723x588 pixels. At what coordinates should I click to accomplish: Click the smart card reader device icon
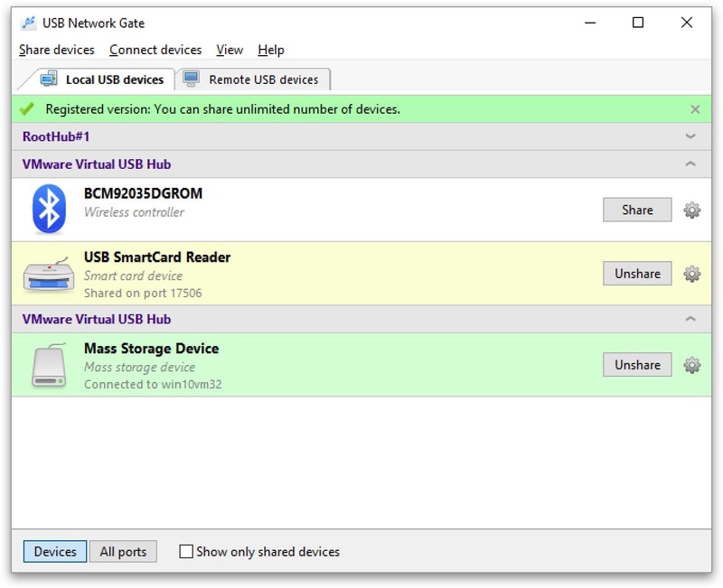(49, 275)
